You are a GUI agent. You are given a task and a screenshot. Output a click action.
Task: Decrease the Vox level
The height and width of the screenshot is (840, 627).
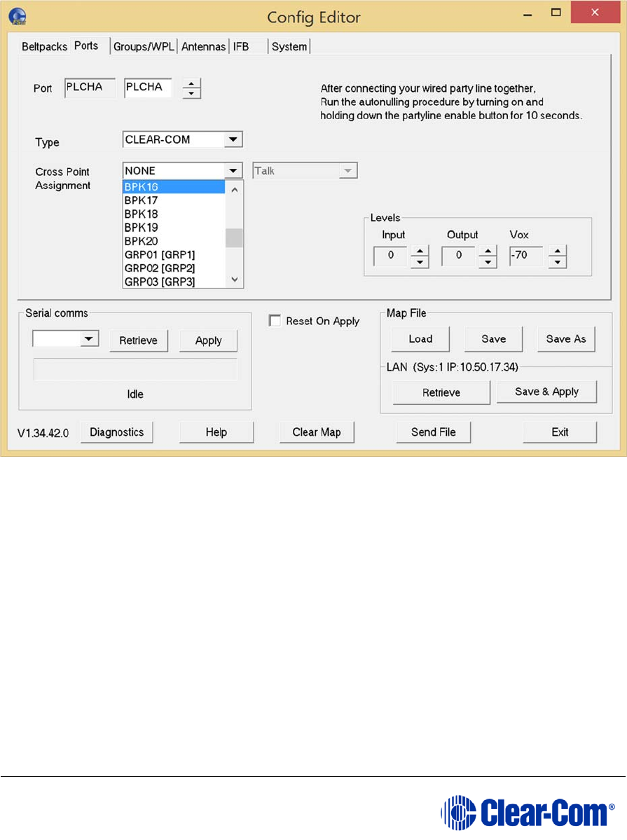pyautogui.click(x=558, y=262)
